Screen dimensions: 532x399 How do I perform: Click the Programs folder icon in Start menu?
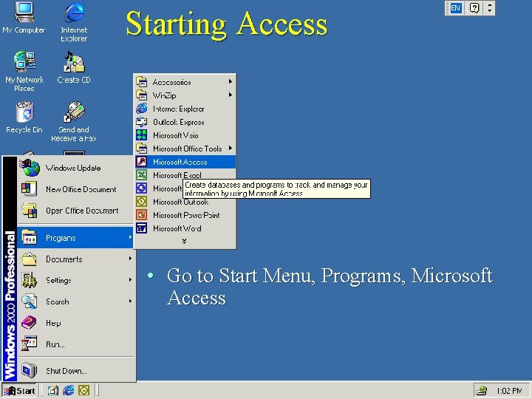point(29,237)
